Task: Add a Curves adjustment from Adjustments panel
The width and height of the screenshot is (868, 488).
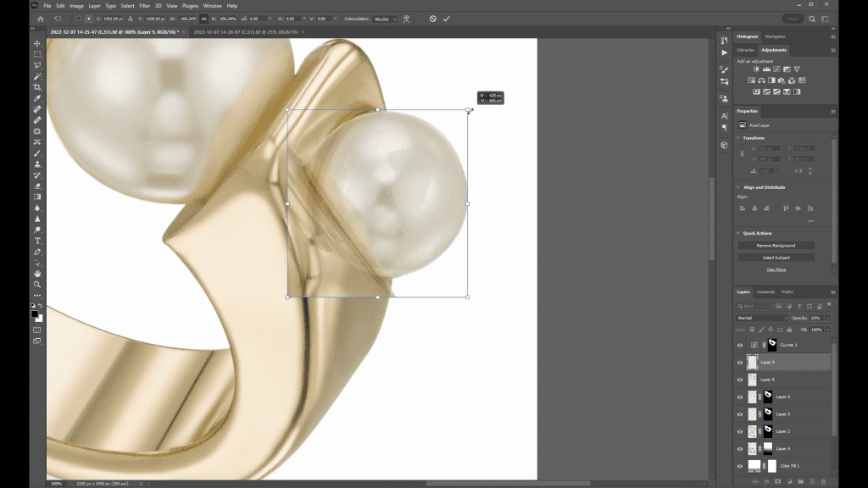Action: (x=776, y=69)
